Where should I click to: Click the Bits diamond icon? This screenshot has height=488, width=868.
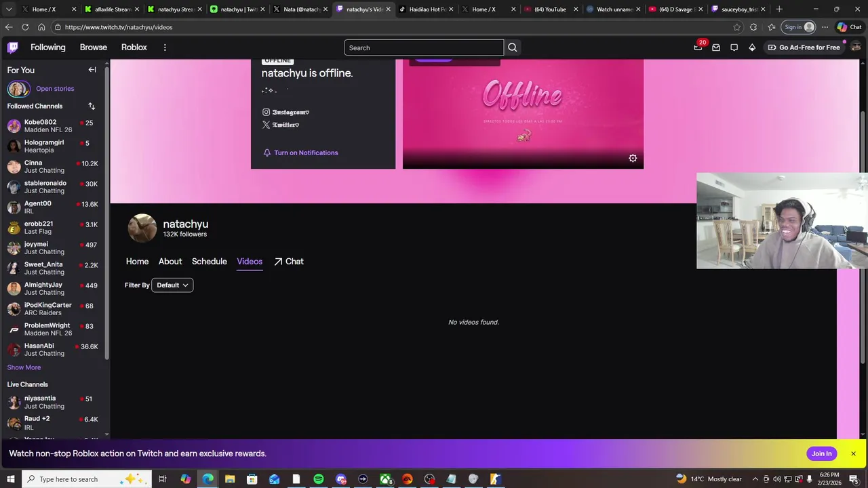[x=752, y=47]
